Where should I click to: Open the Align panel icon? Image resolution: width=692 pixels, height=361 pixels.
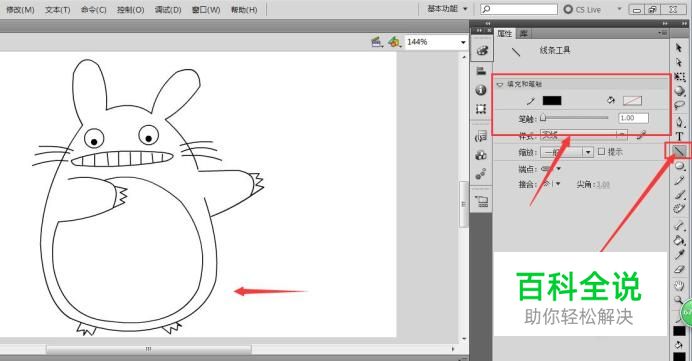pos(481,71)
